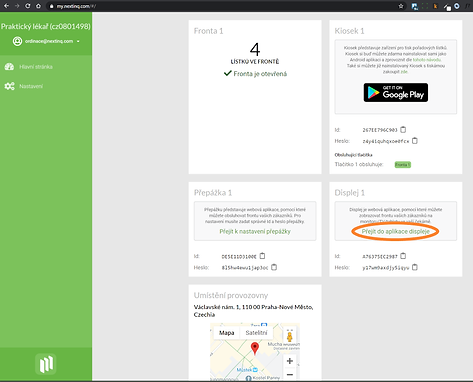Image resolution: width=473 pixels, height=382 pixels.
Task: Click the browser forward arrow
Action: (17, 6)
